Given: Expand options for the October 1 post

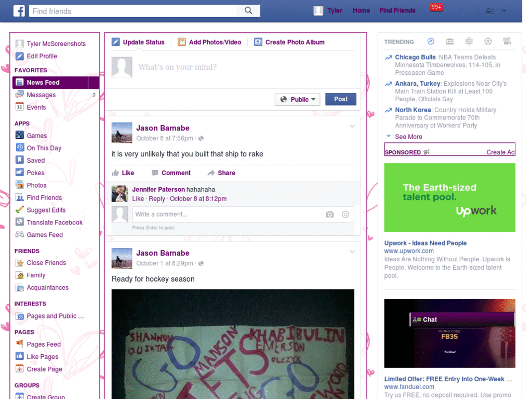Looking at the screenshot, I should 352,251.
